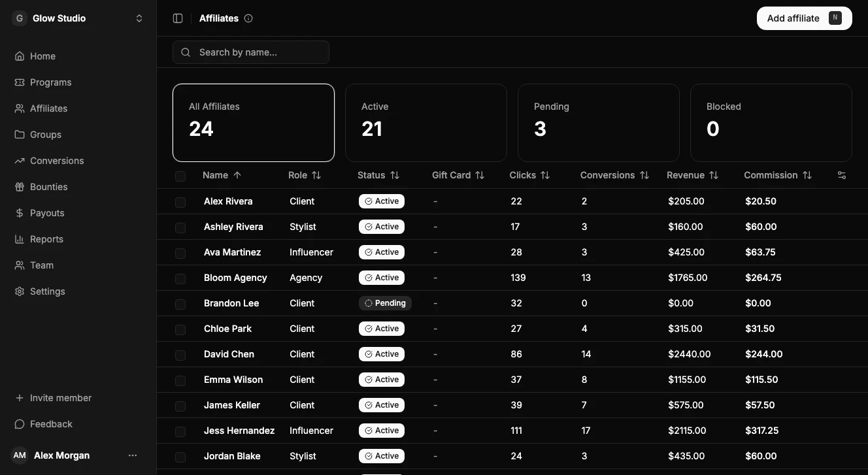The width and height of the screenshot is (868, 475).
Task: Click the Payouts dollar icon
Action: click(18, 213)
